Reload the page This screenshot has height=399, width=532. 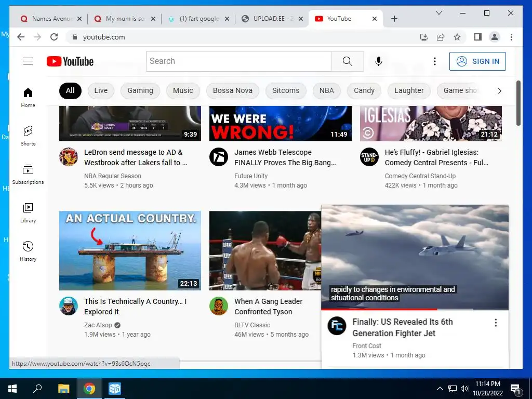tap(54, 37)
